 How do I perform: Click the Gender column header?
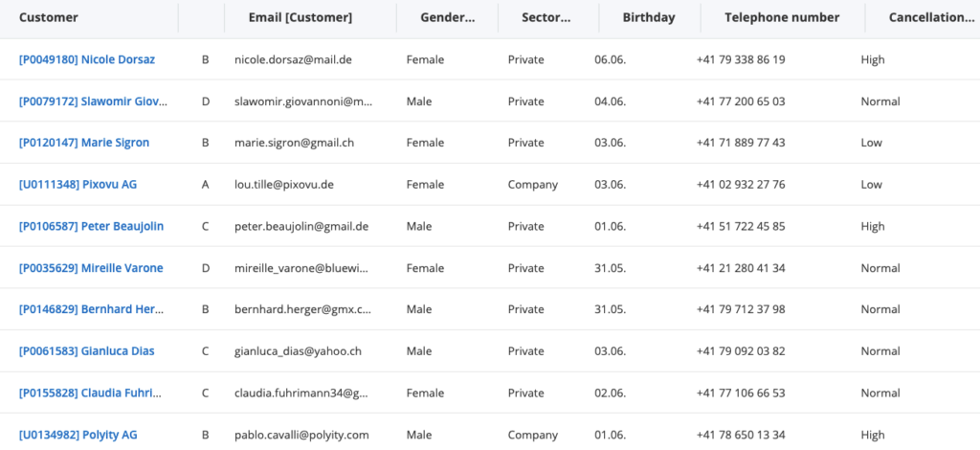(x=447, y=17)
